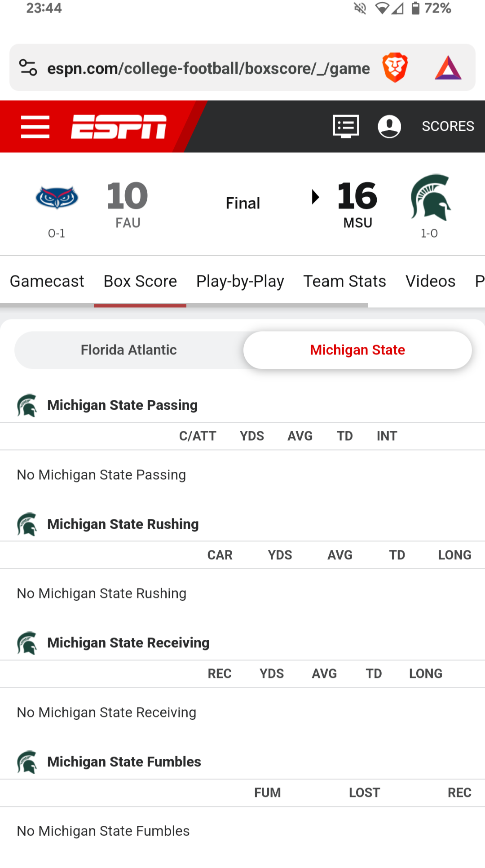Tap the Brave Rewards triangle icon

tap(448, 68)
